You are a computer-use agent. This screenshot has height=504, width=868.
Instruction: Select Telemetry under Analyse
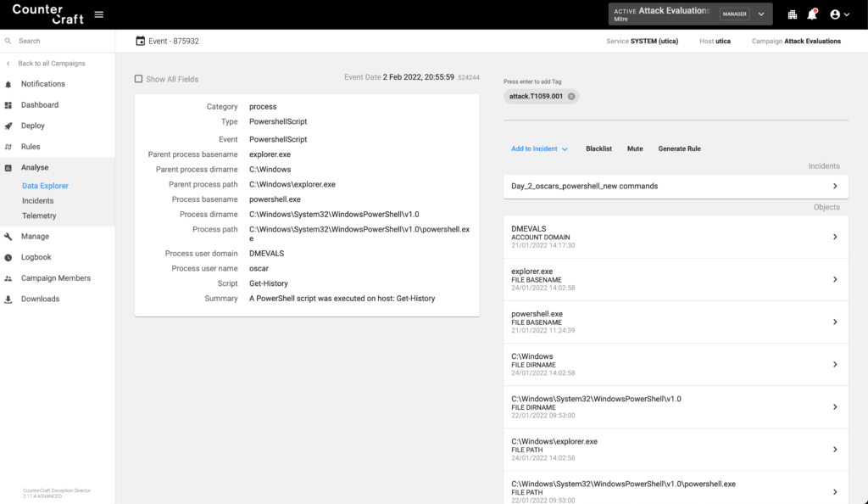[39, 216]
